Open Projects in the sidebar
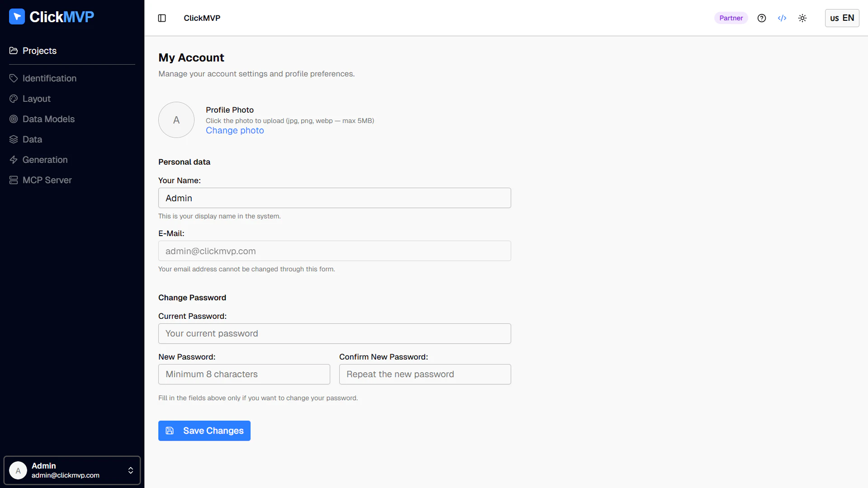 [x=39, y=51]
